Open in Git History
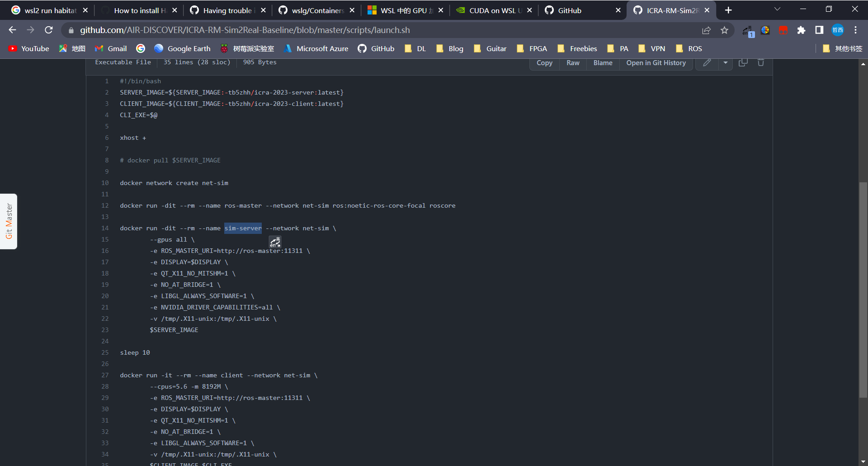Screen dimensions: 868x466 coord(656,63)
